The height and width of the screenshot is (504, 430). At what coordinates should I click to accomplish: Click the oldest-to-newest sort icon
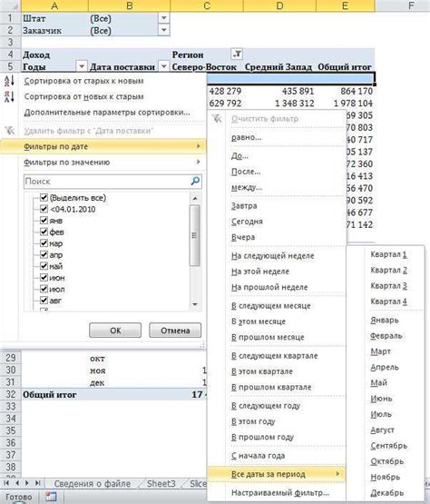[9, 81]
